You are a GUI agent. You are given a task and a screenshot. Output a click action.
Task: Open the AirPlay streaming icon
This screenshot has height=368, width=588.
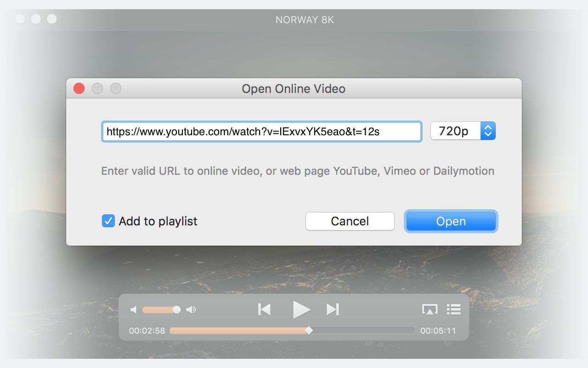pyautogui.click(x=430, y=310)
